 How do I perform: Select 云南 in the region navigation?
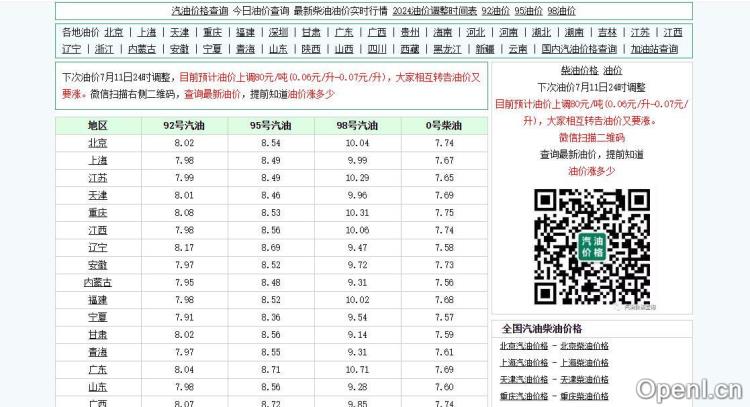[x=518, y=49]
